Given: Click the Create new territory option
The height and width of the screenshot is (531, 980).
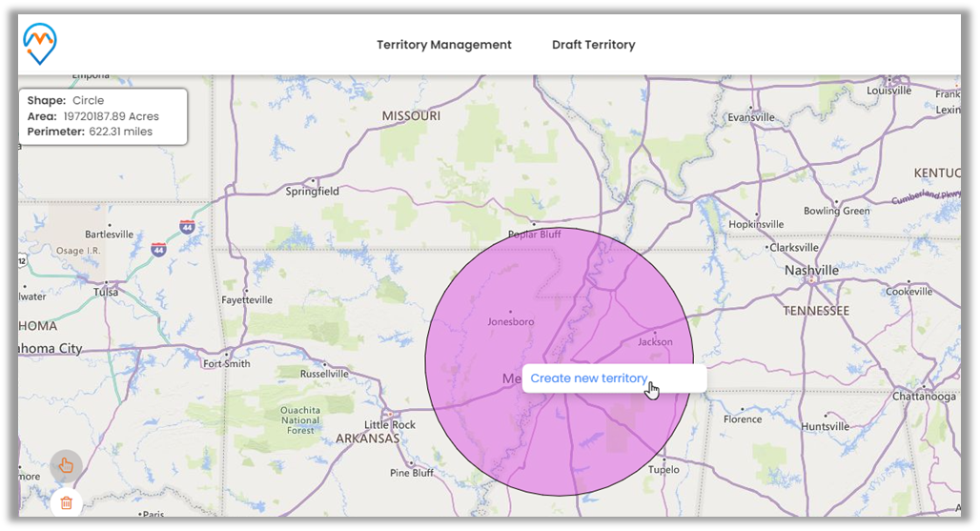Looking at the screenshot, I should pos(588,378).
